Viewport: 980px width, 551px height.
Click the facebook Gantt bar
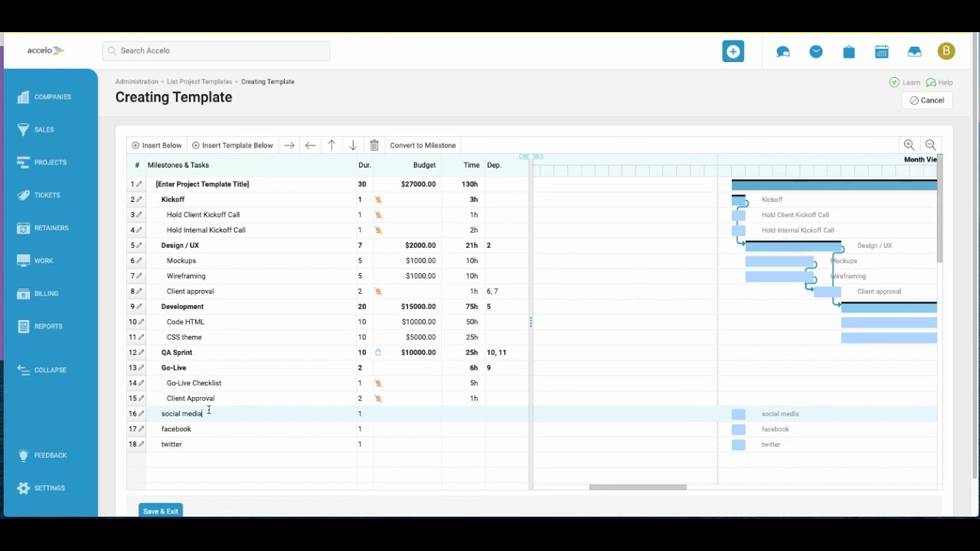(x=738, y=429)
